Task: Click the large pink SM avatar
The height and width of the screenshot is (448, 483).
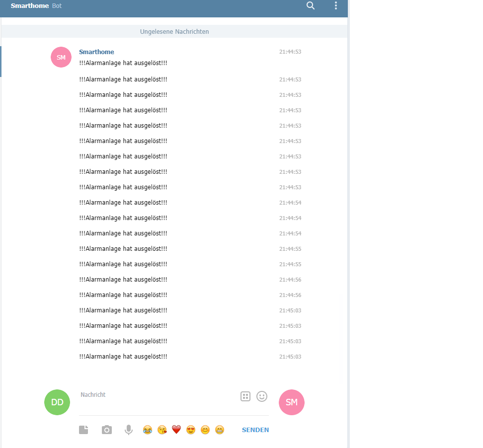Action: coord(291,402)
